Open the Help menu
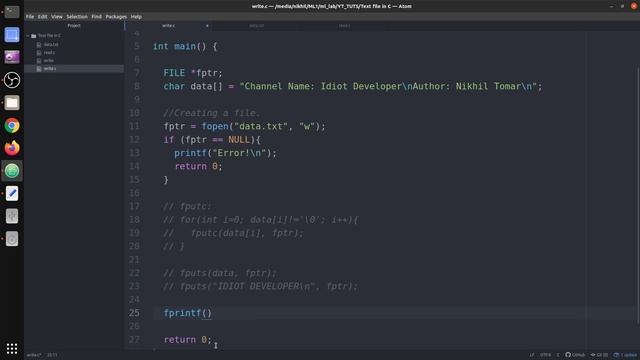 coord(136,17)
